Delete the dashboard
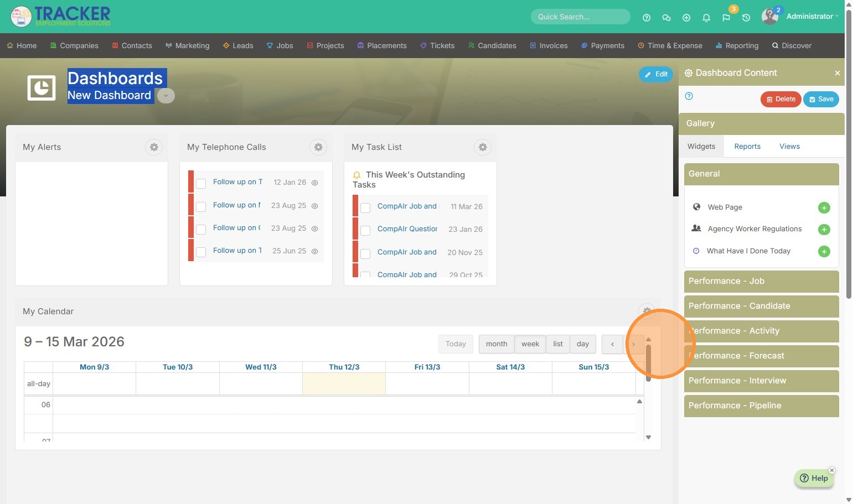Image resolution: width=853 pixels, height=504 pixels. 781,99
